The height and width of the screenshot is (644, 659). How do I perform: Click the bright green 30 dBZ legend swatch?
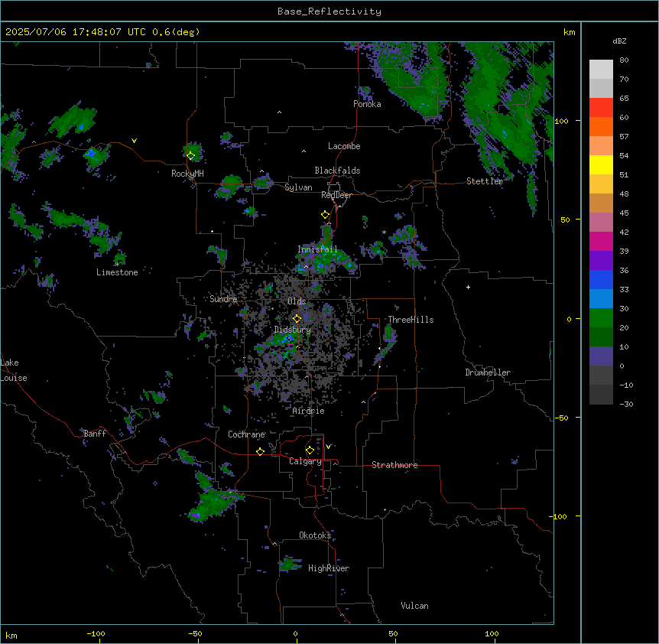tap(601, 318)
